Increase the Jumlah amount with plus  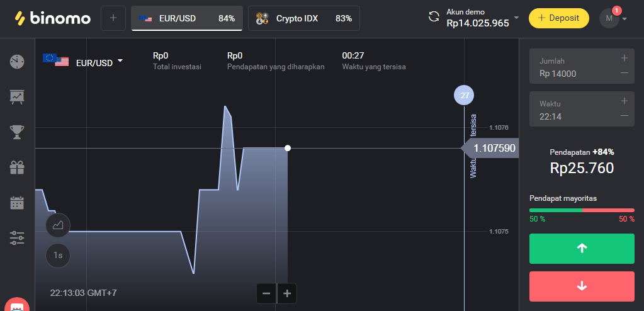(x=624, y=58)
